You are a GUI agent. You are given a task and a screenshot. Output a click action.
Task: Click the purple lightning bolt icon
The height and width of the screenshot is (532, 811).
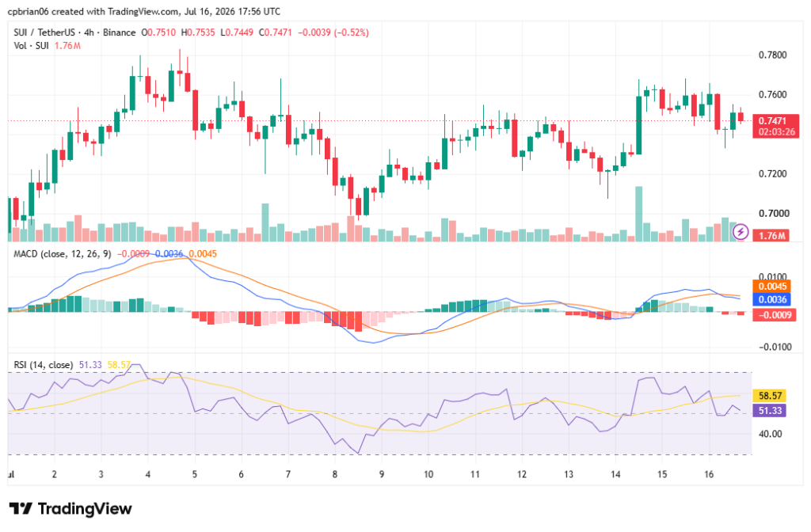pyautogui.click(x=741, y=232)
